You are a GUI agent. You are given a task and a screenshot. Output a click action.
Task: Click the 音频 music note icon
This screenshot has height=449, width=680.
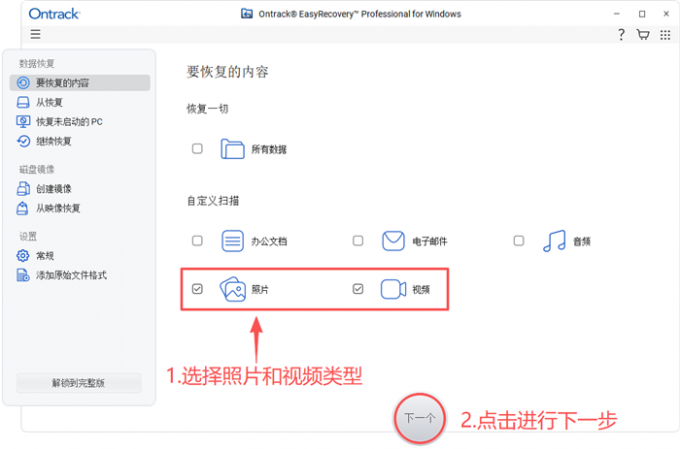coord(554,241)
